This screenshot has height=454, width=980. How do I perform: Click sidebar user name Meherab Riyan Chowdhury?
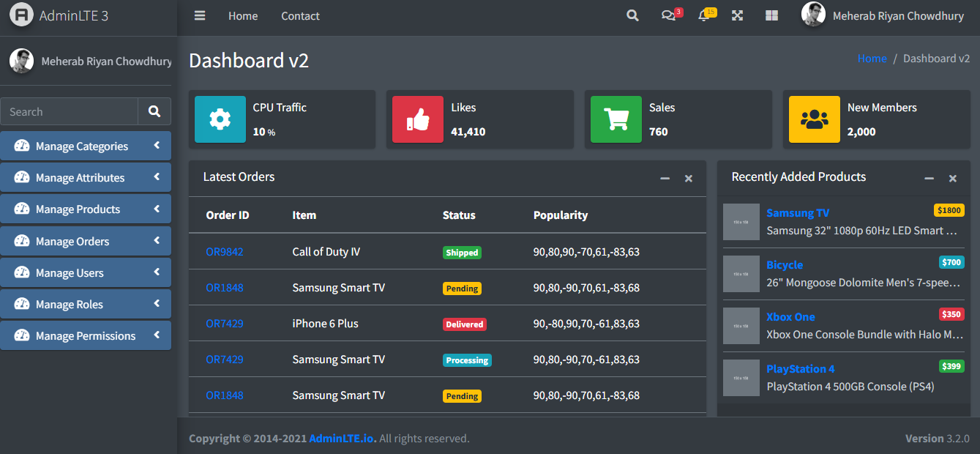pyautogui.click(x=106, y=62)
